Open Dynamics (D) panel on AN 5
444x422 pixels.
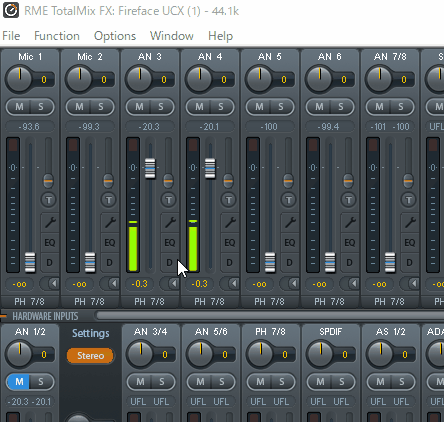(x=290, y=263)
